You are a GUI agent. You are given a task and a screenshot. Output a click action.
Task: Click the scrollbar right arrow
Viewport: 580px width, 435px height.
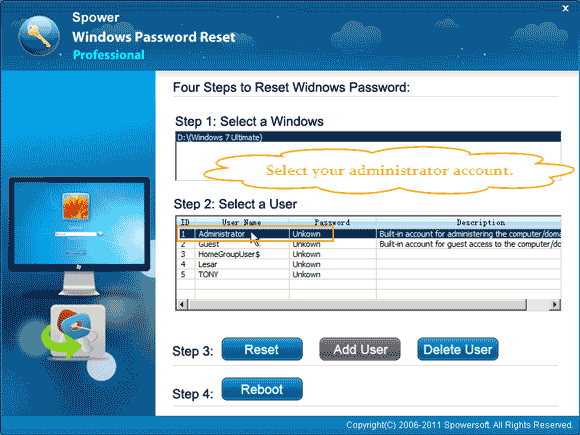coord(554,304)
